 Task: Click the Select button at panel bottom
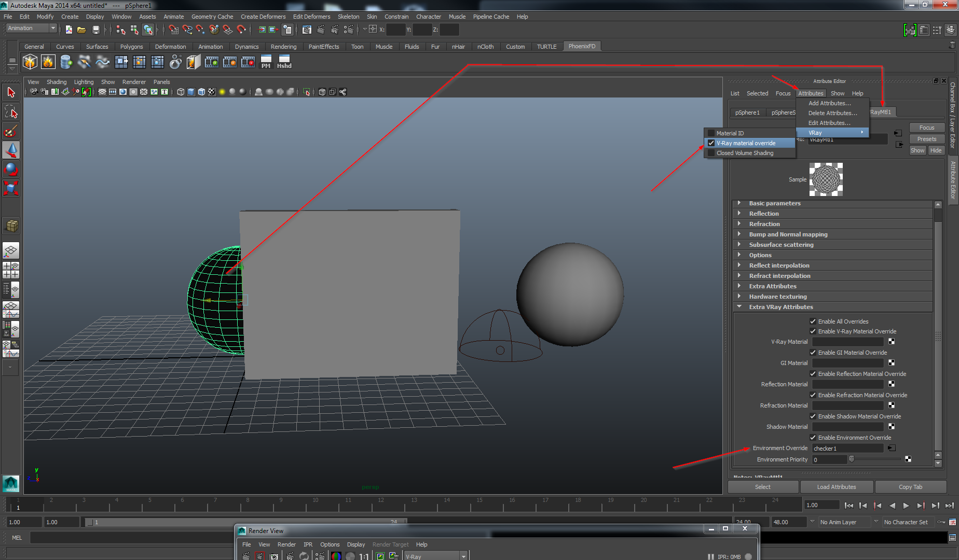tap(763, 487)
